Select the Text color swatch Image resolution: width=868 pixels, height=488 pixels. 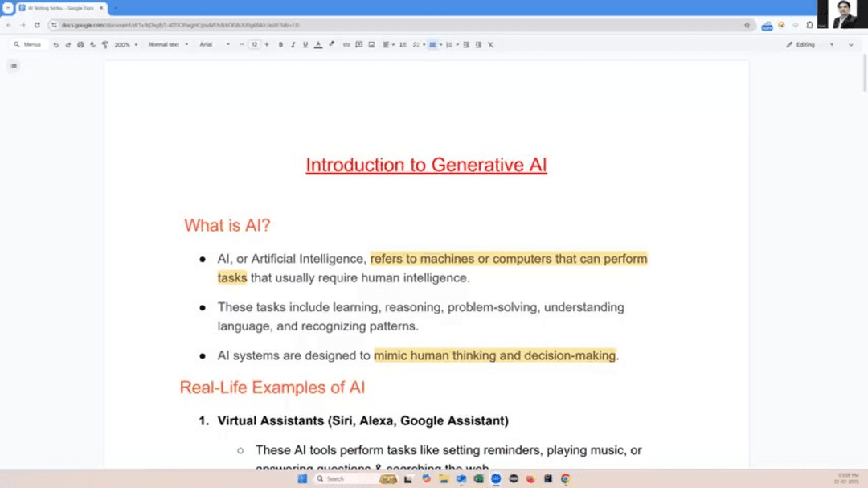[317, 44]
